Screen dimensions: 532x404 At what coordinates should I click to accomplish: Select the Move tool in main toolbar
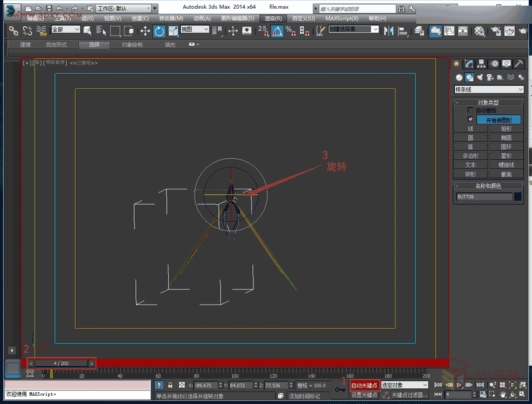pos(145,31)
